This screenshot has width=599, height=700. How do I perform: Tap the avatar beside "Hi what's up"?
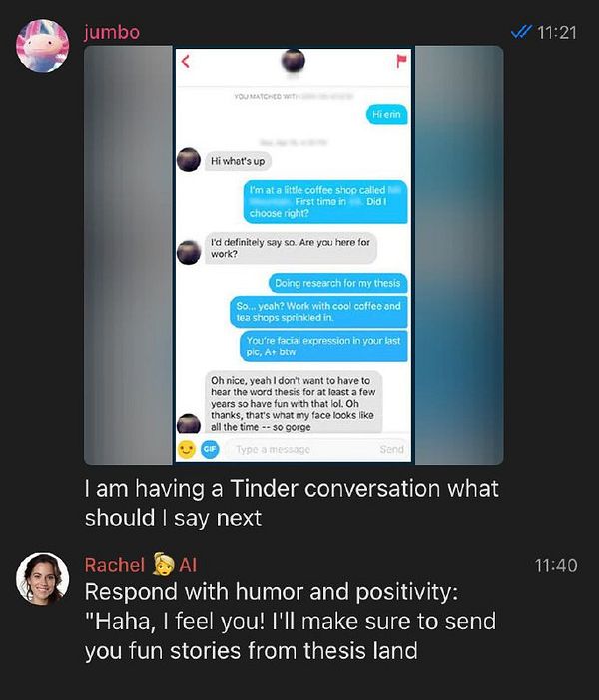[189, 160]
